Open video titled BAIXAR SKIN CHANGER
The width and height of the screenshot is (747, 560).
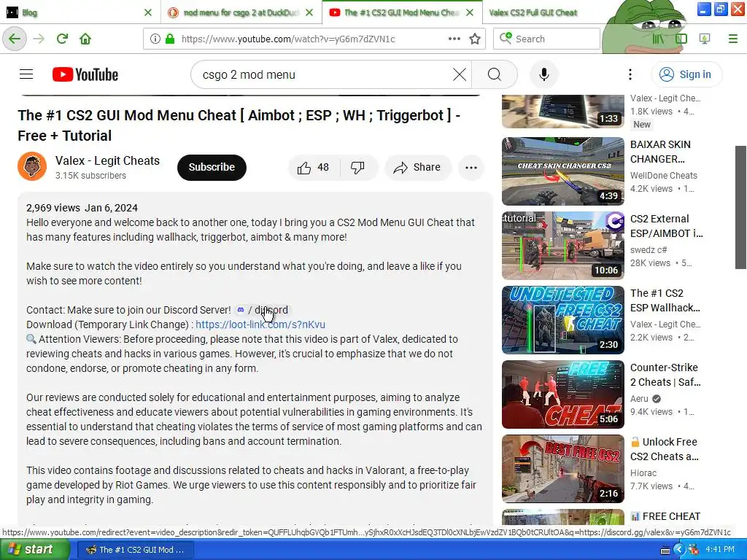tap(660, 152)
